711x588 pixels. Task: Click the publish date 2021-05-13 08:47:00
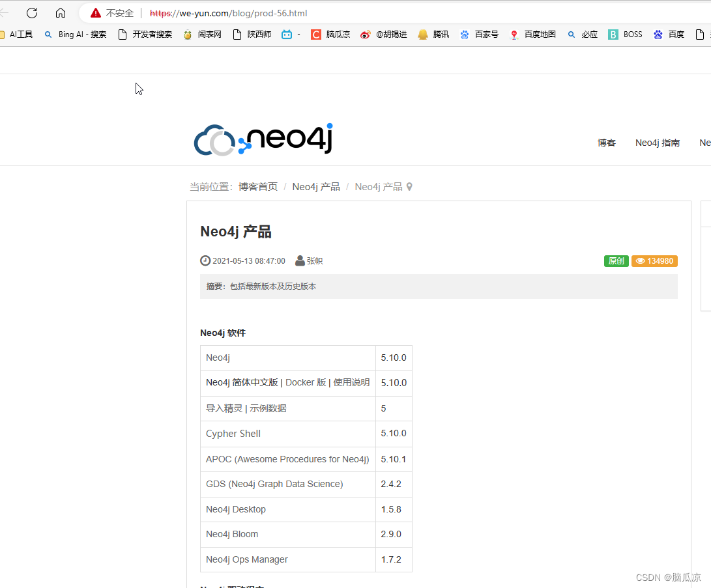[249, 261]
